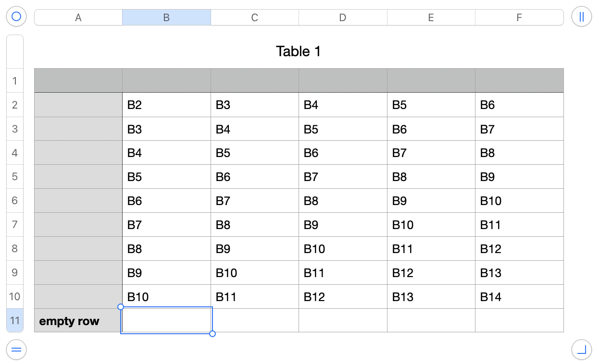Click the table resize corner handle
This screenshot has width=599, height=364.
582,350
